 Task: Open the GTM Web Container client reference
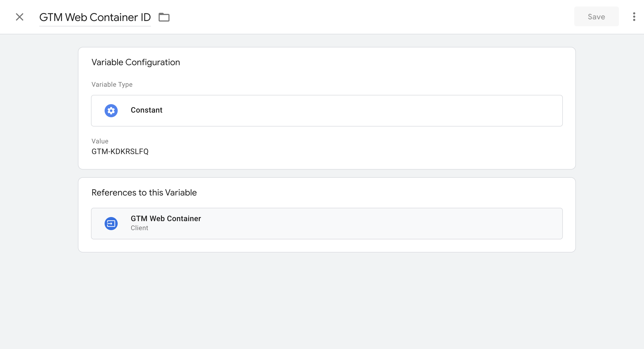(327, 224)
